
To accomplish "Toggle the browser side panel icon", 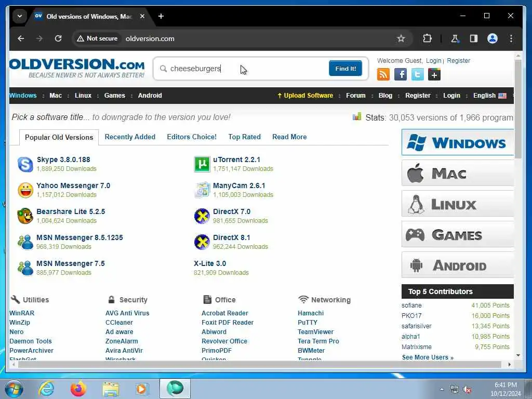I will pos(474,38).
